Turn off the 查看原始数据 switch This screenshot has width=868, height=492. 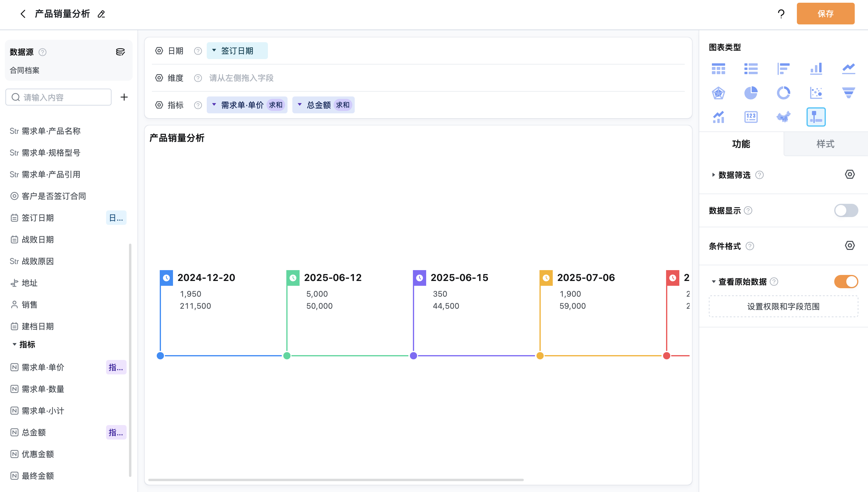point(846,282)
